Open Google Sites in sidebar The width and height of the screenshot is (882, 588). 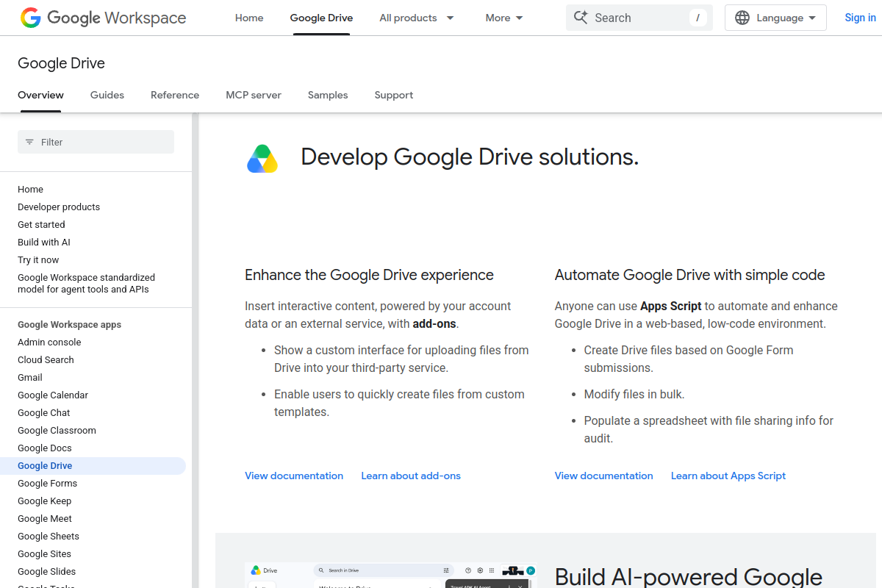click(x=44, y=553)
